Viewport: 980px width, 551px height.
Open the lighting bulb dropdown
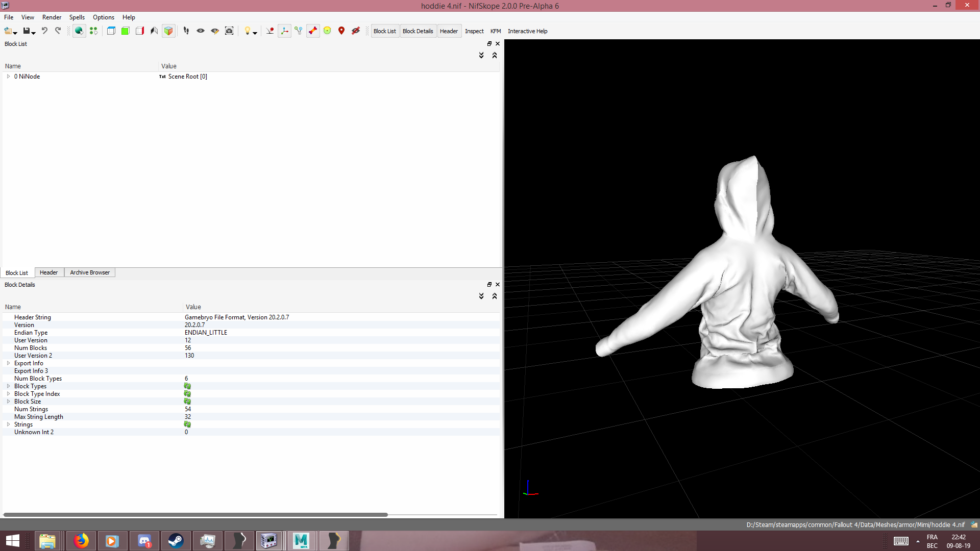[250, 31]
